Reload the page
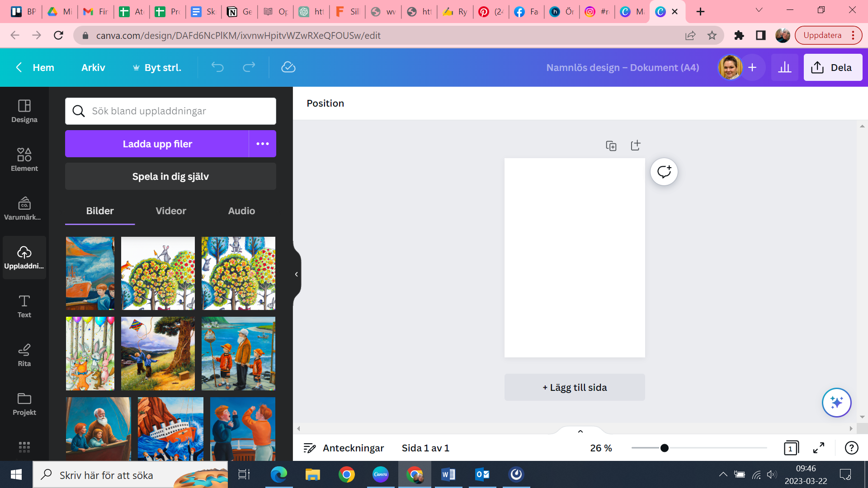The width and height of the screenshot is (868, 488). [58, 35]
